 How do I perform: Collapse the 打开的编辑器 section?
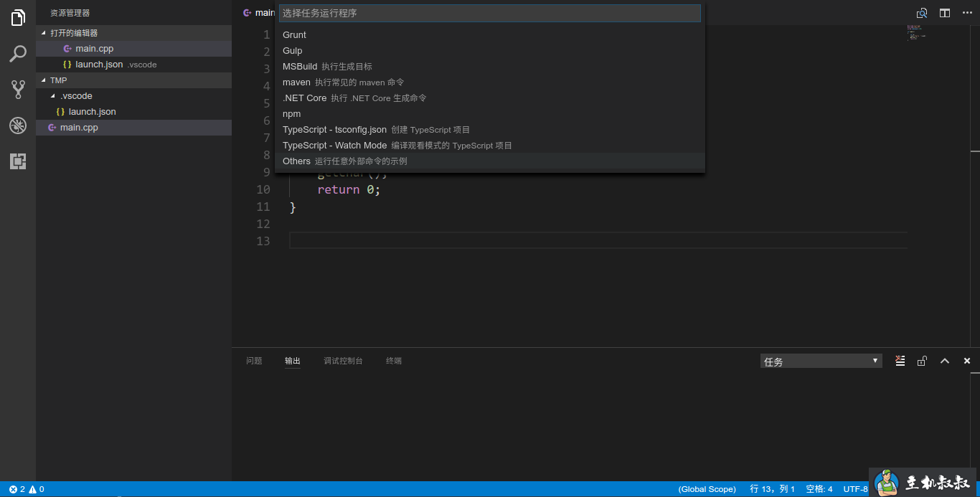click(133, 33)
